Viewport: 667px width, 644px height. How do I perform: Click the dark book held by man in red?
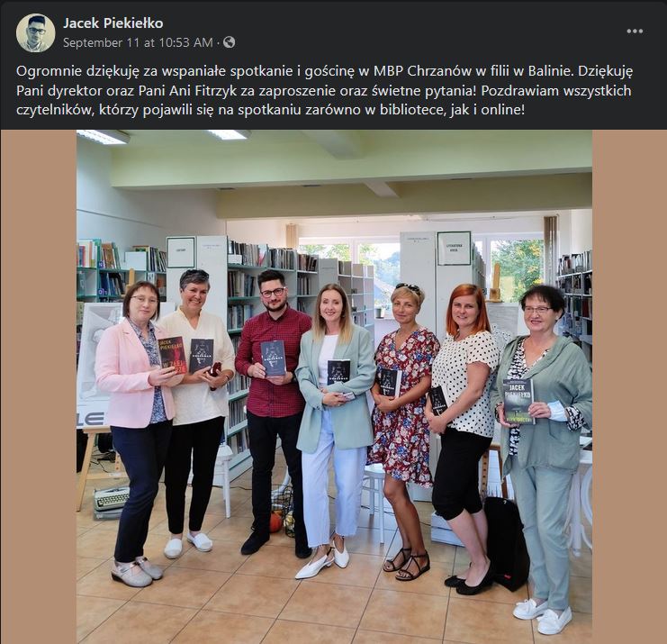pyautogui.click(x=273, y=358)
